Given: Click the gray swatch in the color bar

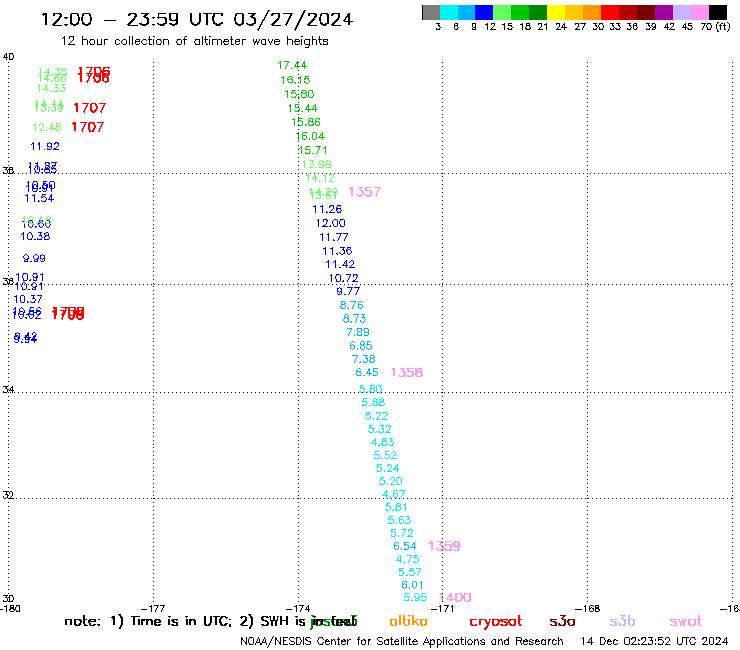Looking at the screenshot, I should tap(431, 12).
